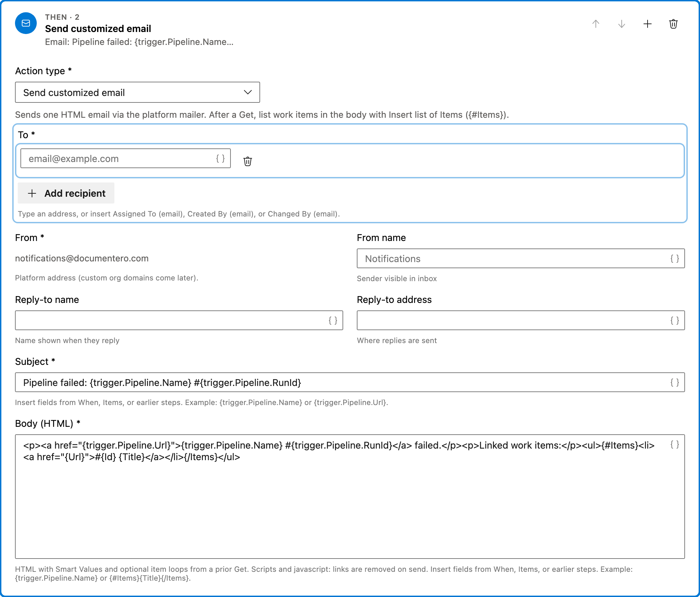Click into the Body HTML text area
Screen dimensions: 700x597
pyautogui.click(x=350, y=497)
